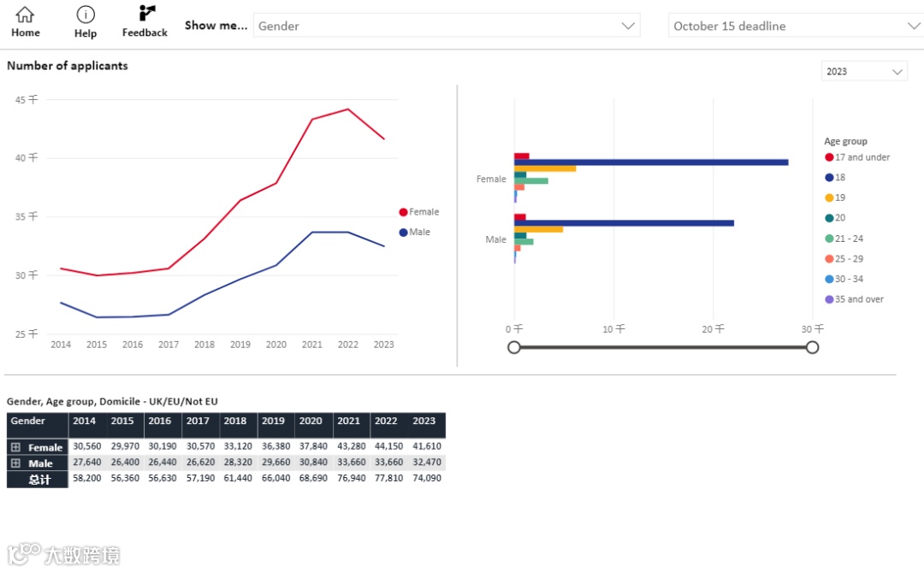
Task: Select the '25 - 29' age legend item
Action: point(849,259)
